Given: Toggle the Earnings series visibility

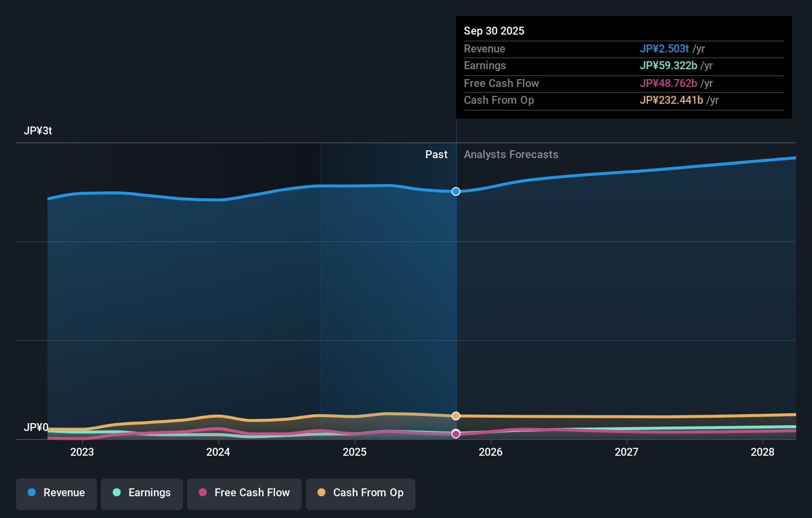Looking at the screenshot, I should pyautogui.click(x=142, y=493).
